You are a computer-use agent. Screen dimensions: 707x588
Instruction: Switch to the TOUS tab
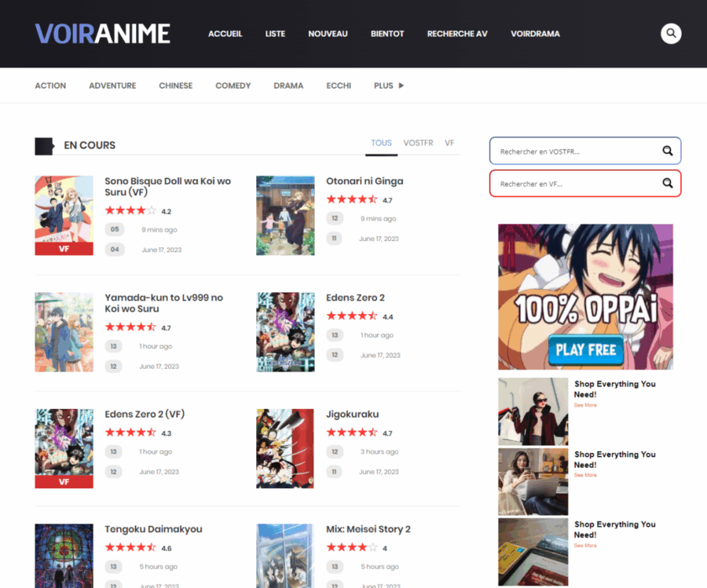tap(382, 144)
